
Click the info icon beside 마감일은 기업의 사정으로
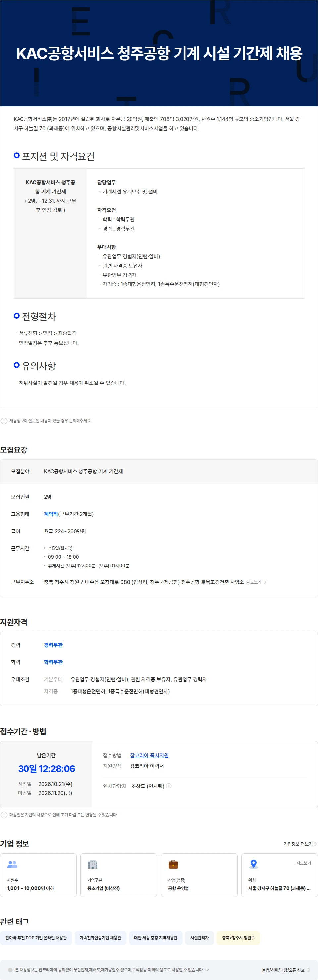pyautogui.click(x=4, y=815)
